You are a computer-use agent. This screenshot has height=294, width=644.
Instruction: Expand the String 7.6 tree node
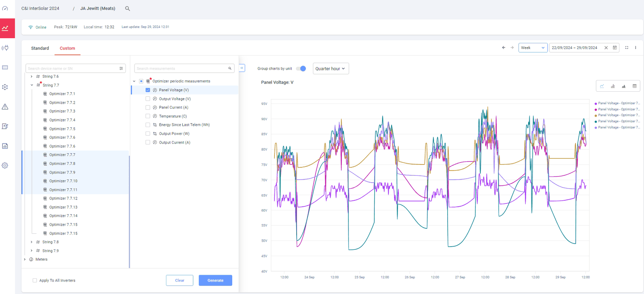click(32, 76)
